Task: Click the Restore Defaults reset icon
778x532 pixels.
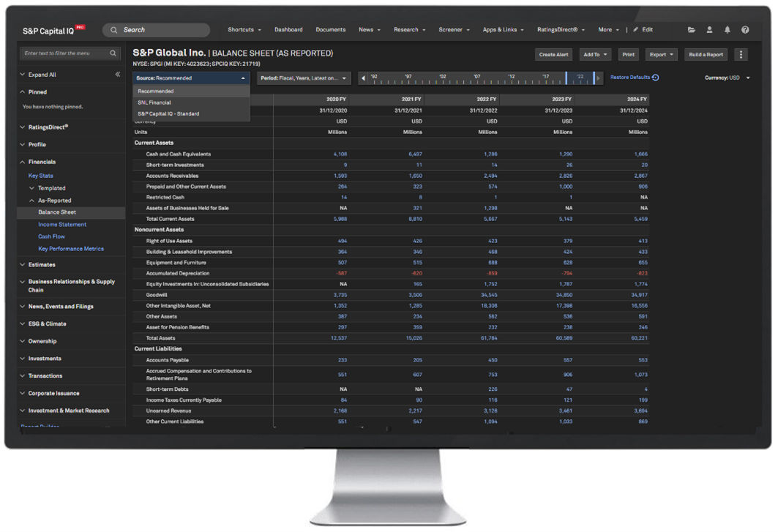Action: [655, 78]
